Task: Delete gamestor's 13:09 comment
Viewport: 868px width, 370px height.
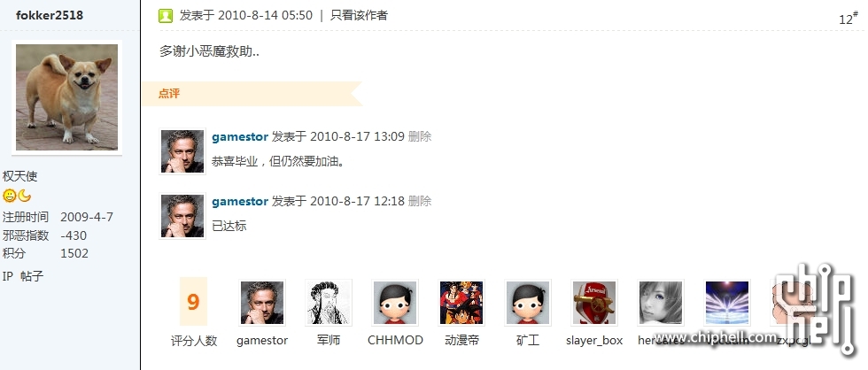Action: (420, 136)
